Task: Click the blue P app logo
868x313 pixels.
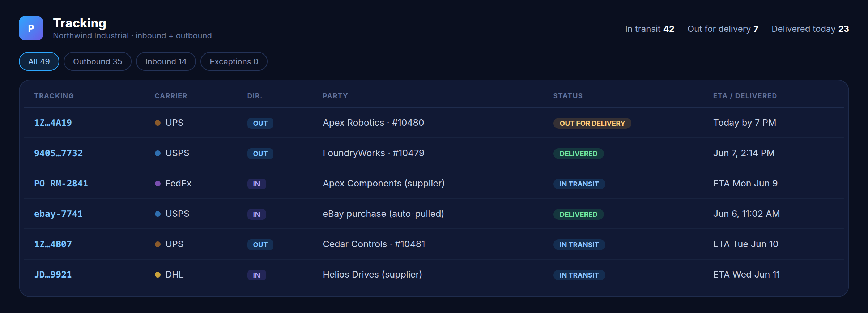Action: pyautogui.click(x=31, y=28)
